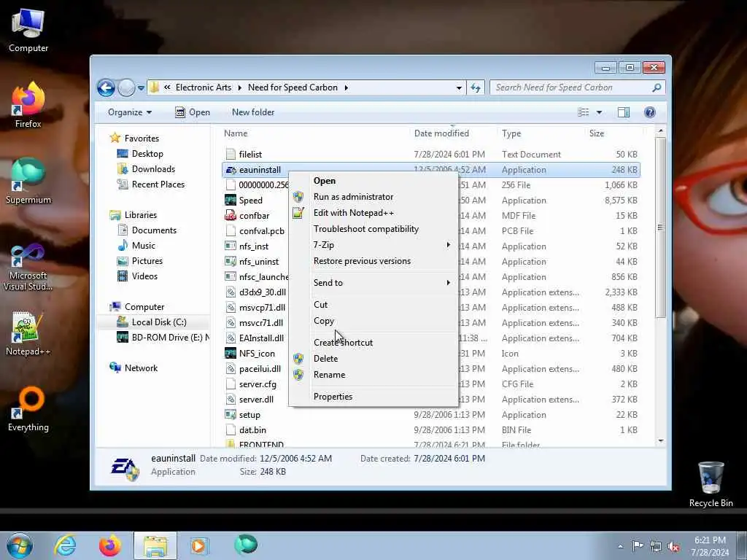The height and width of the screenshot is (560, 747).
Task: Open Internet Explorer from taskbar
Action: pyautogui.click(x=65, y=545)
